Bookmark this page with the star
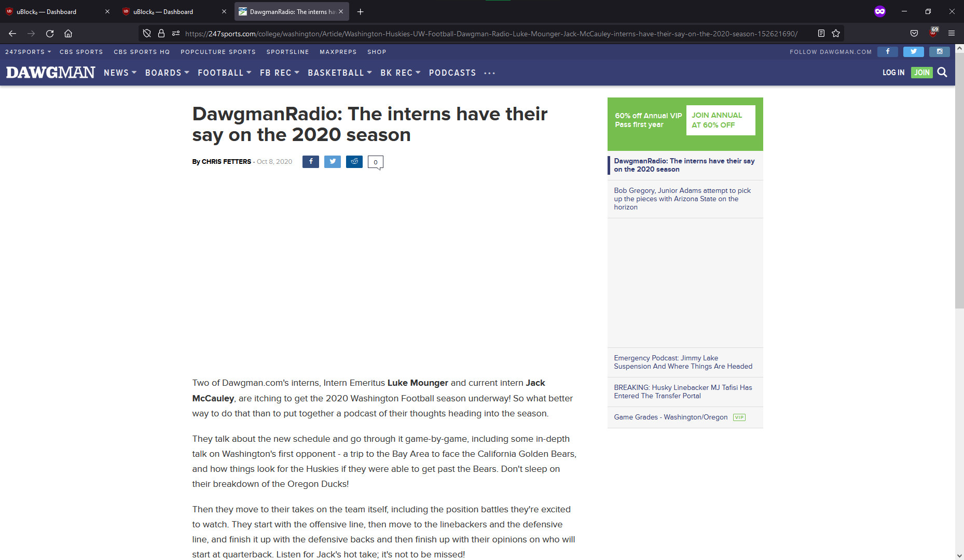964x560 pixels. tap(836, 33)
